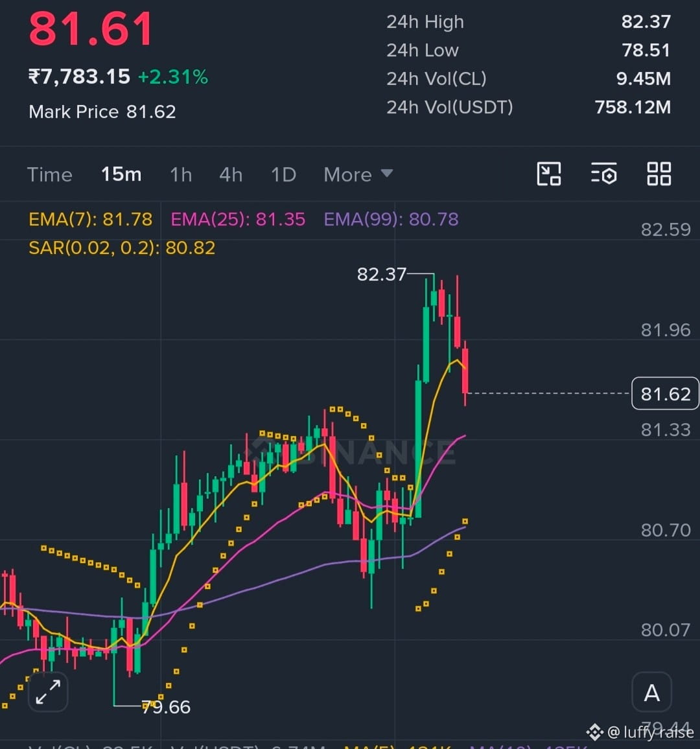
Task: Tap the 81.96 price axis label
Action: tap(666, 330)
